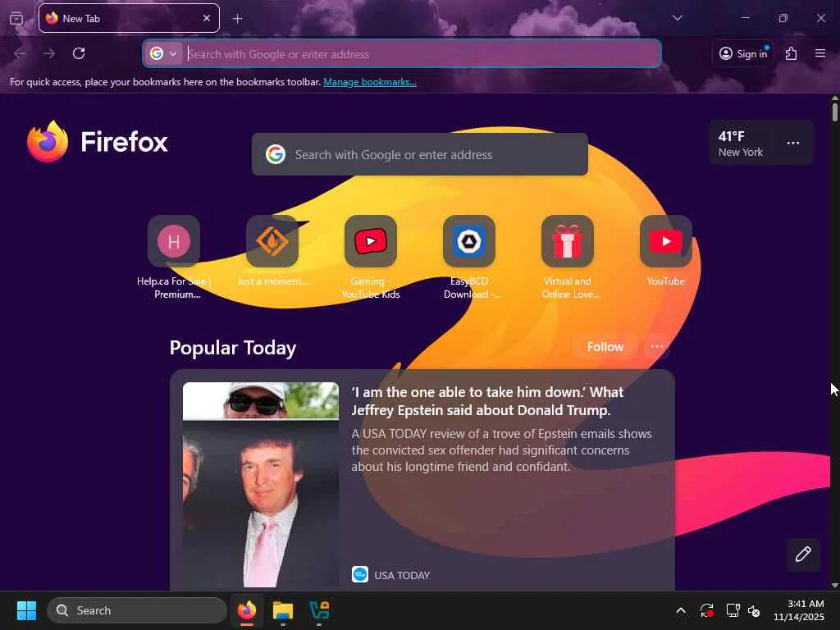Open the Gaming YouTube Kids shortcut
Screen dimensions: 840x630
click(x=371, y=241)
